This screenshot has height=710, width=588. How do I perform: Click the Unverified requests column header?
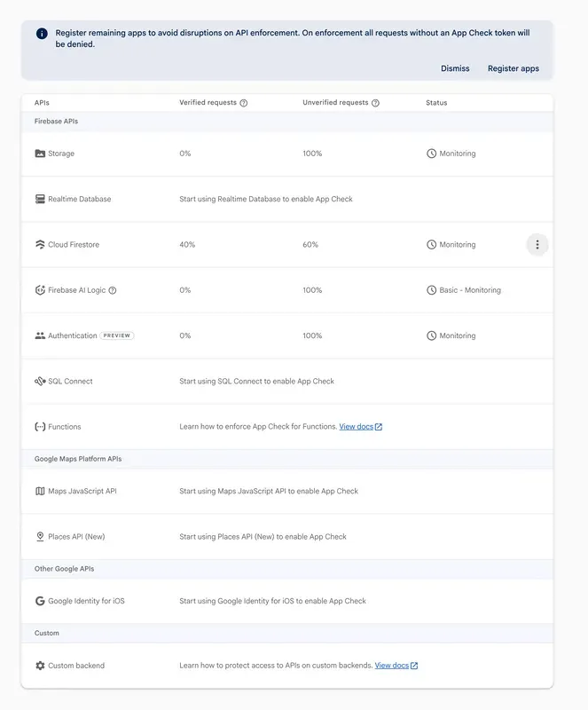[335, 102]
